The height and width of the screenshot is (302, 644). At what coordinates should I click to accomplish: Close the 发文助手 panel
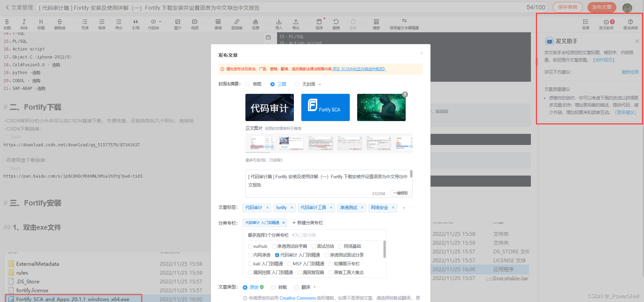click(637, 41)
